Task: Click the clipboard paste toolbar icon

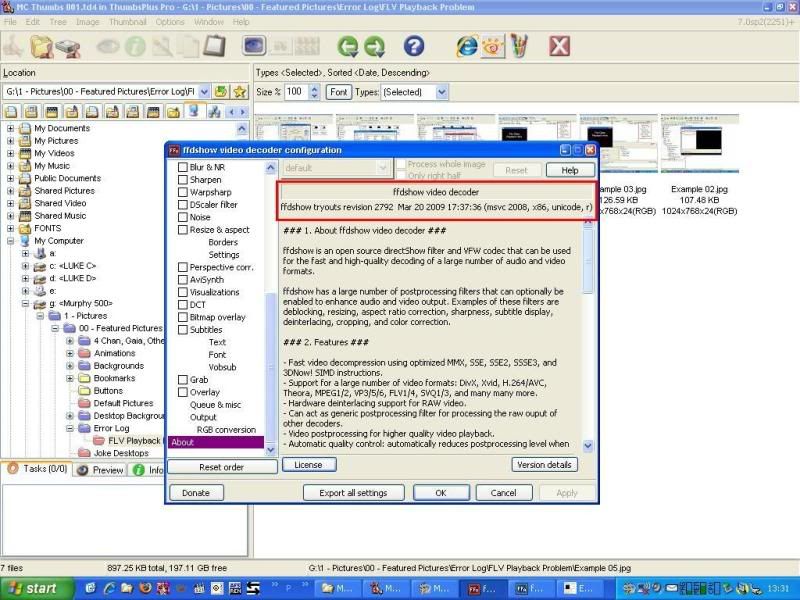Action: coord(214,46)
